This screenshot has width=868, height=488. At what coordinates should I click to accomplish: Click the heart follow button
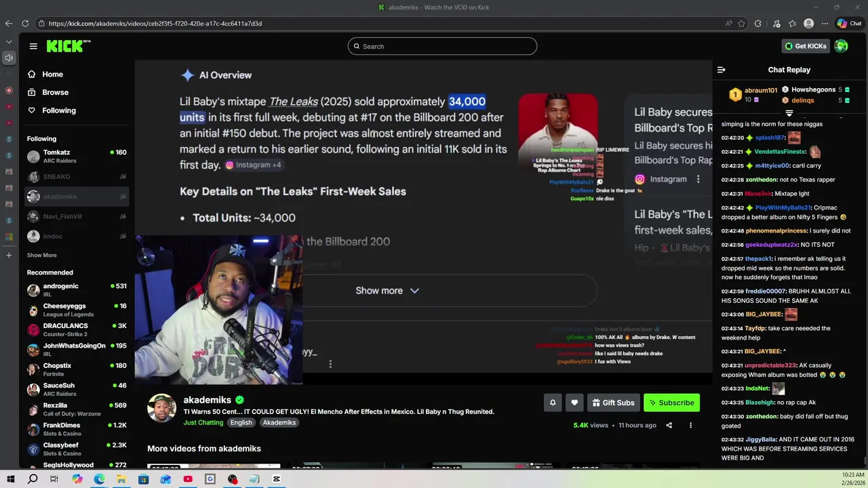574,403
